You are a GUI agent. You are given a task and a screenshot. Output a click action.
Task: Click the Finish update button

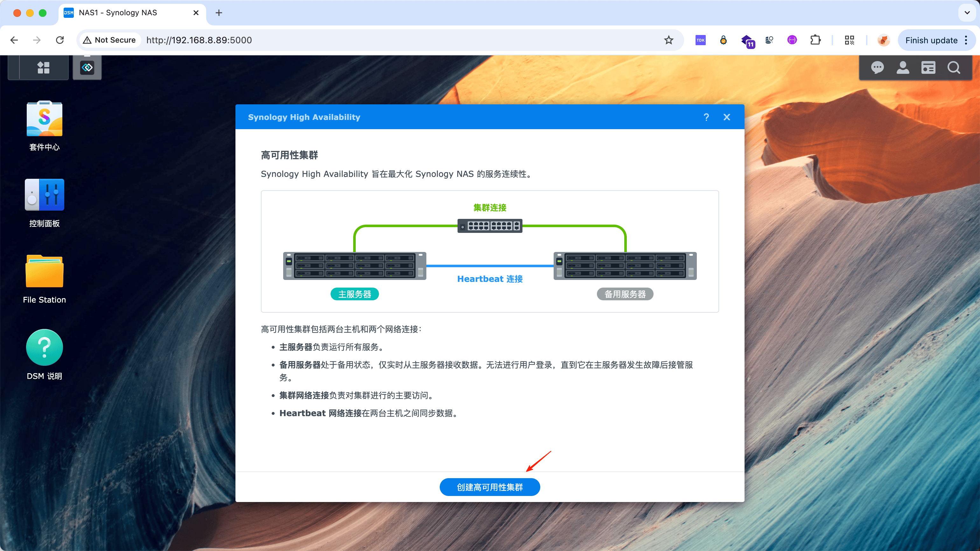(931, 40)
